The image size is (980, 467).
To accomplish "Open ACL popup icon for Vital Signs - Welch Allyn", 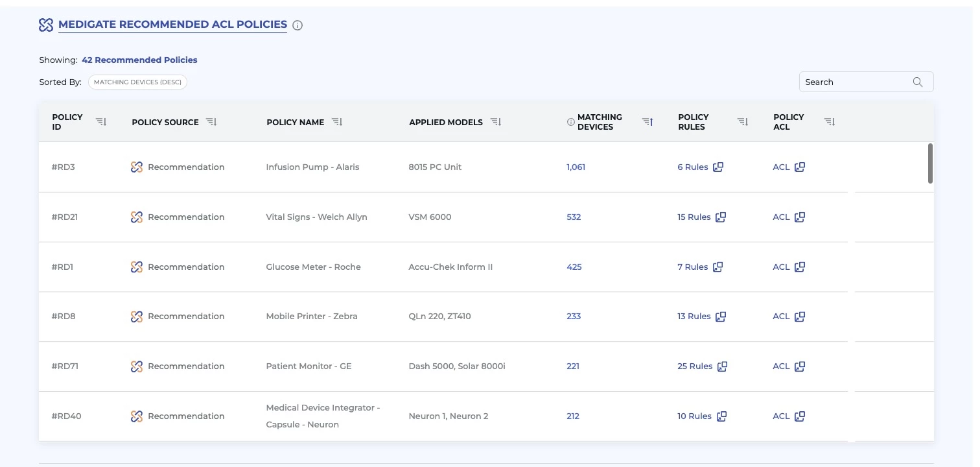I will pos(800,217).
